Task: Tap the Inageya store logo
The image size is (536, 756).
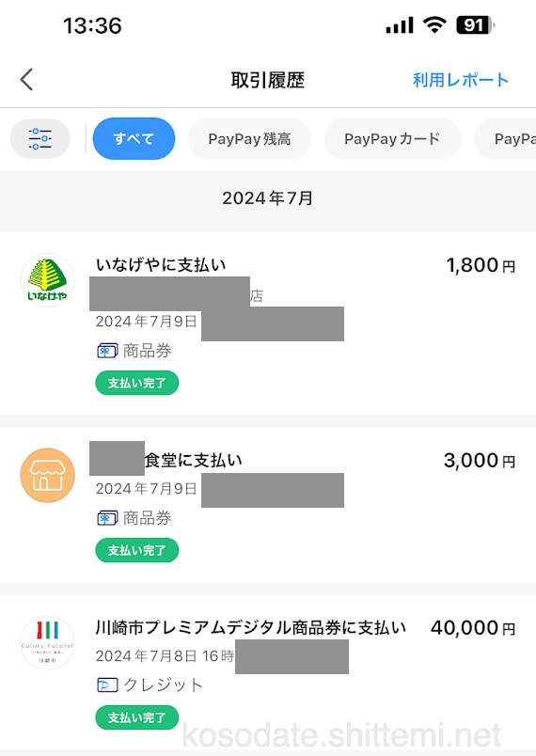Action: (47, 280)
